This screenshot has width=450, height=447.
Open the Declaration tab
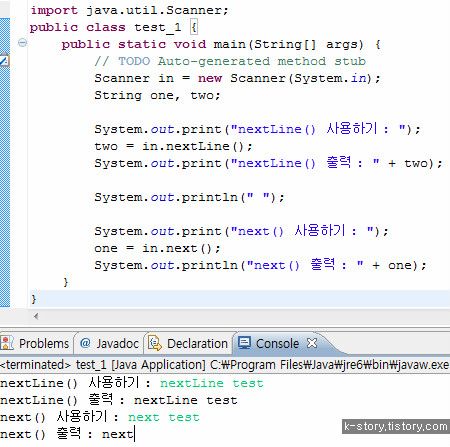click(189, 343)
